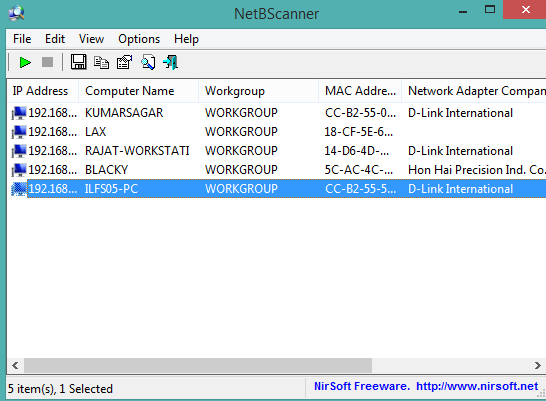Click the 192.168... IP cell in the BLACKY row
This screenshot has width=546, height=401.
pyautogui.click(x=53, y=170)
